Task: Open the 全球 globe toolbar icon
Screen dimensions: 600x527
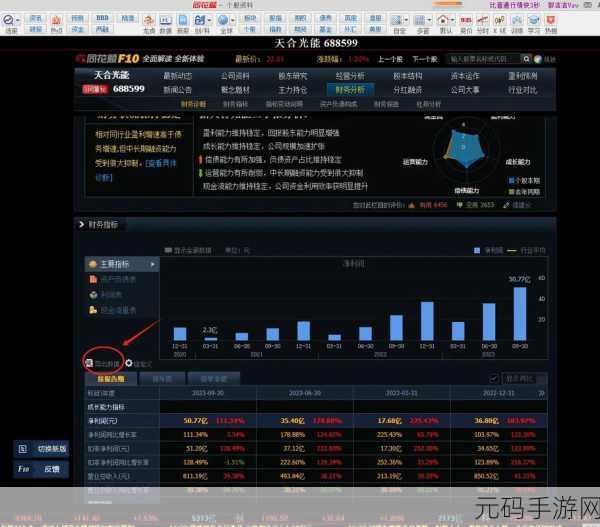Action: [x=223, y=20]
